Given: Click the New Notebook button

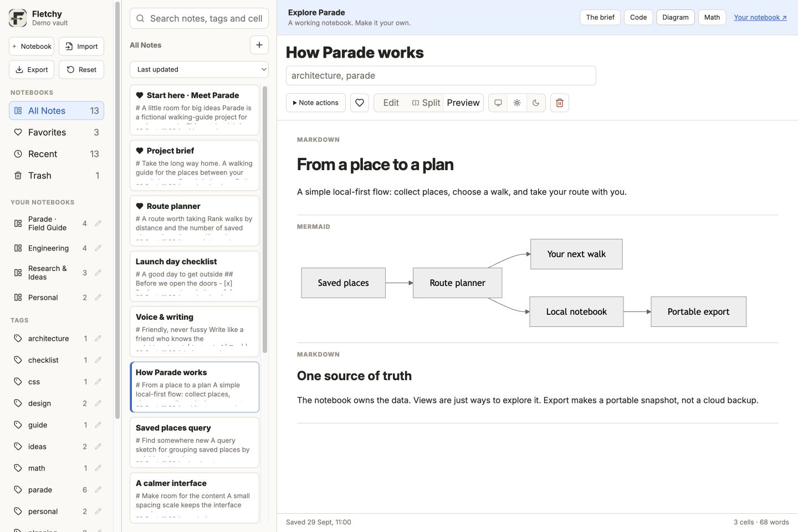Looking at the screenshot, I should [x=32, y=47].
